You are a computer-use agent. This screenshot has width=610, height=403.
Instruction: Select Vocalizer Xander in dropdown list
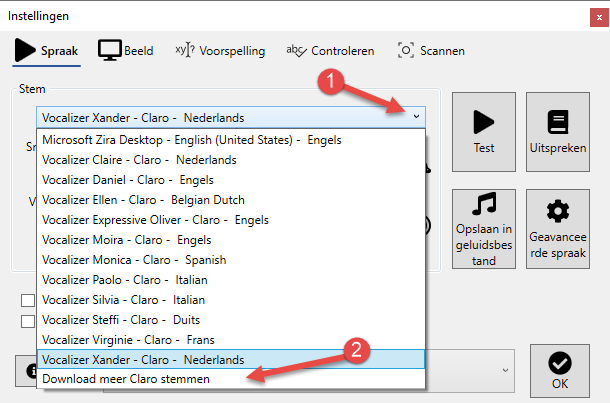pyautogui.click(x=231, y=359)
